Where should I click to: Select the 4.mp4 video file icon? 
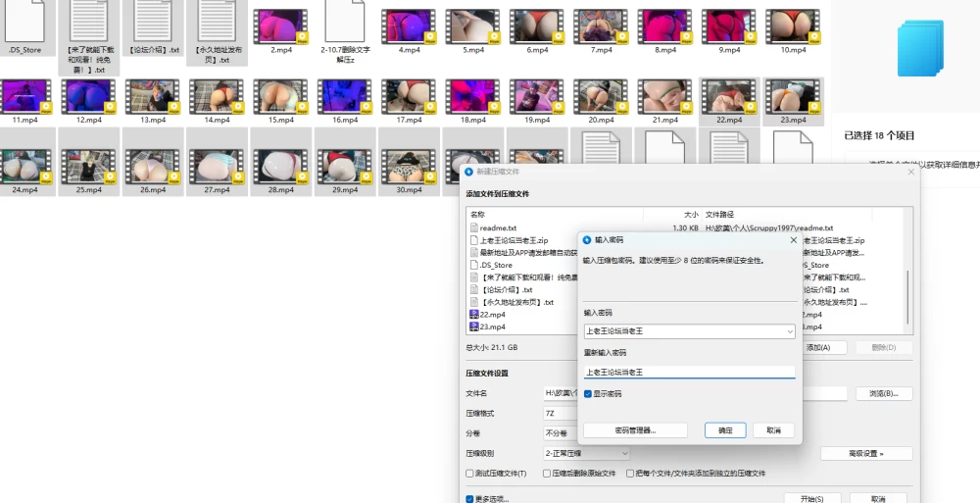coord(408,26)
